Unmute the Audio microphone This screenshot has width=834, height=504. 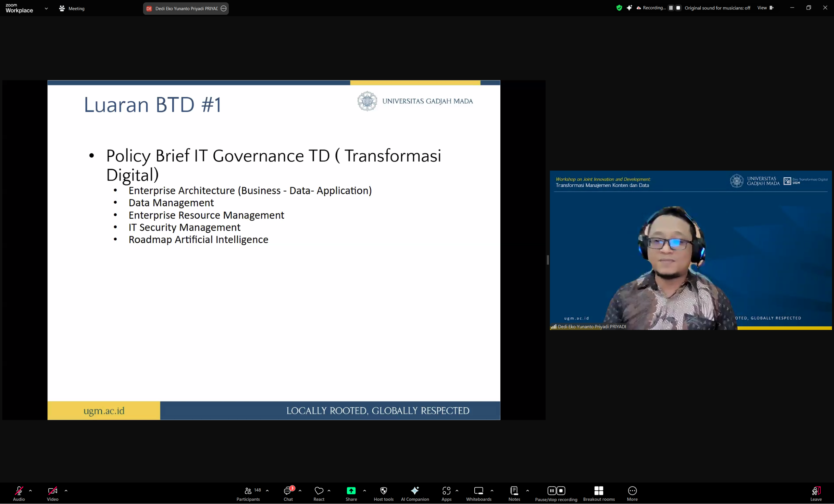click(x=19, y=493)
